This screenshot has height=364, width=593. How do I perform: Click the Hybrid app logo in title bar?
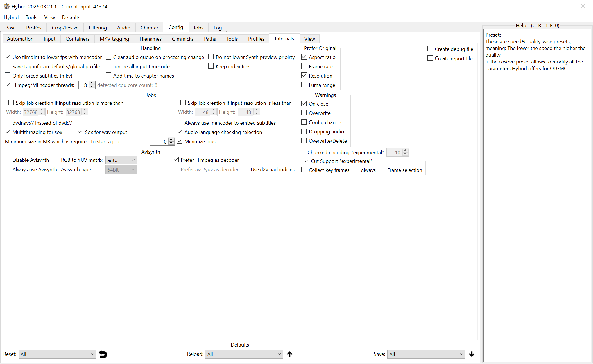6,6
